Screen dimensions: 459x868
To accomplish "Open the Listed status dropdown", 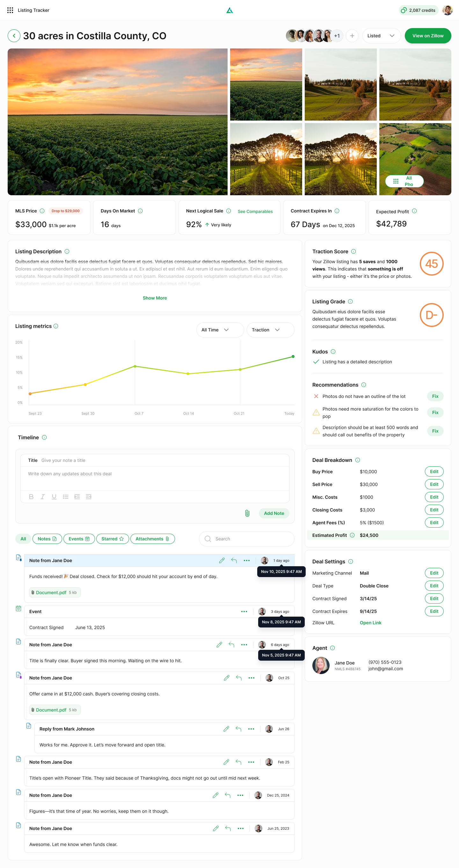I will tap(381, 36).
